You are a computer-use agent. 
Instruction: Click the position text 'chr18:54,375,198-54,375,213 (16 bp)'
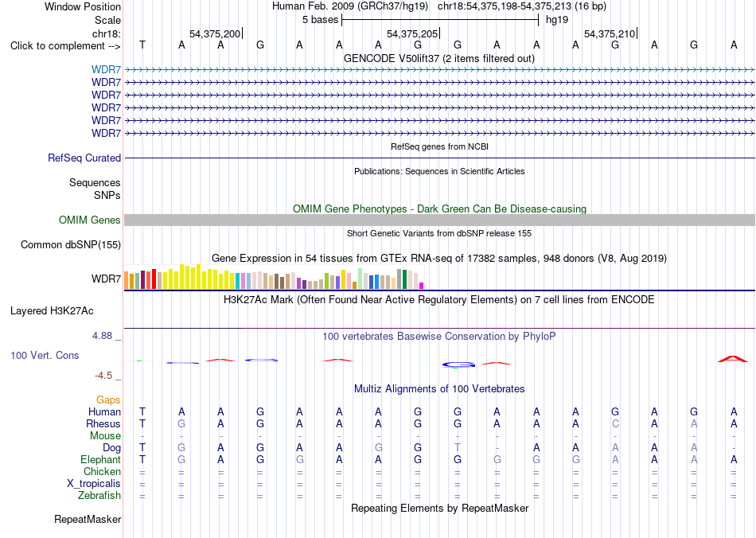pyautogui.click(x=522, y=6)
